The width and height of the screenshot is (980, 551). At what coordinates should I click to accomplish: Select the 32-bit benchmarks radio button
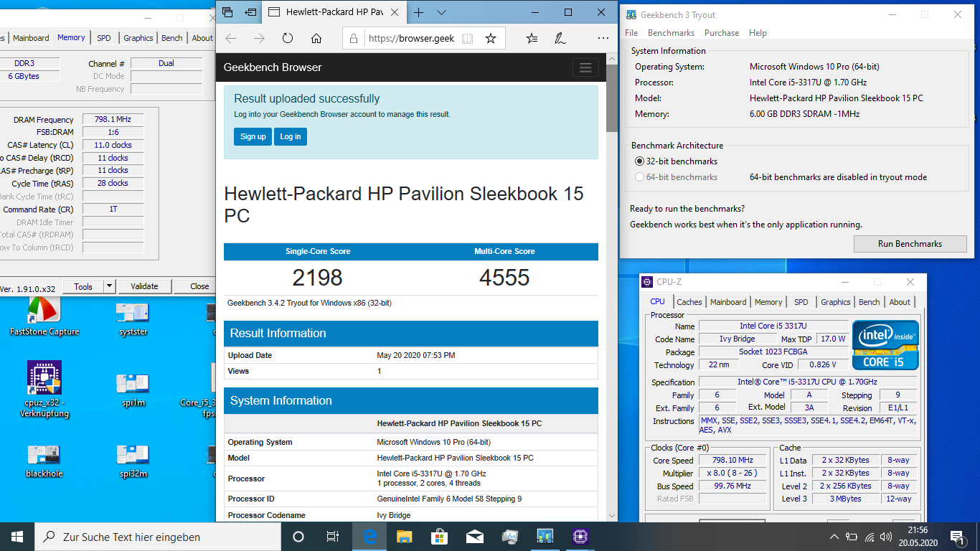coord(640,161)
